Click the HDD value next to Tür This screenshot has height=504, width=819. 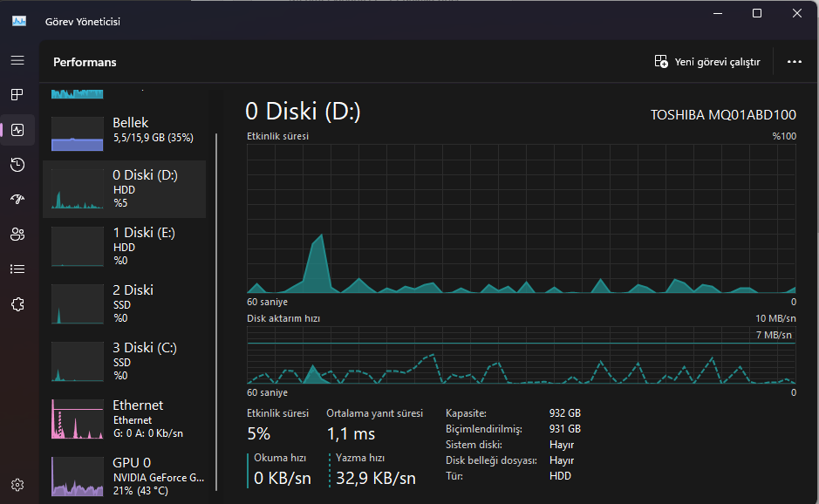click(x=560, y=476)
